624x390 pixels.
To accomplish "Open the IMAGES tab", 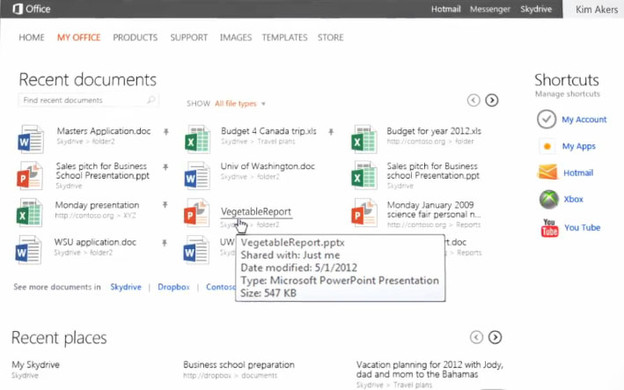I will click(x=236, y=37).
